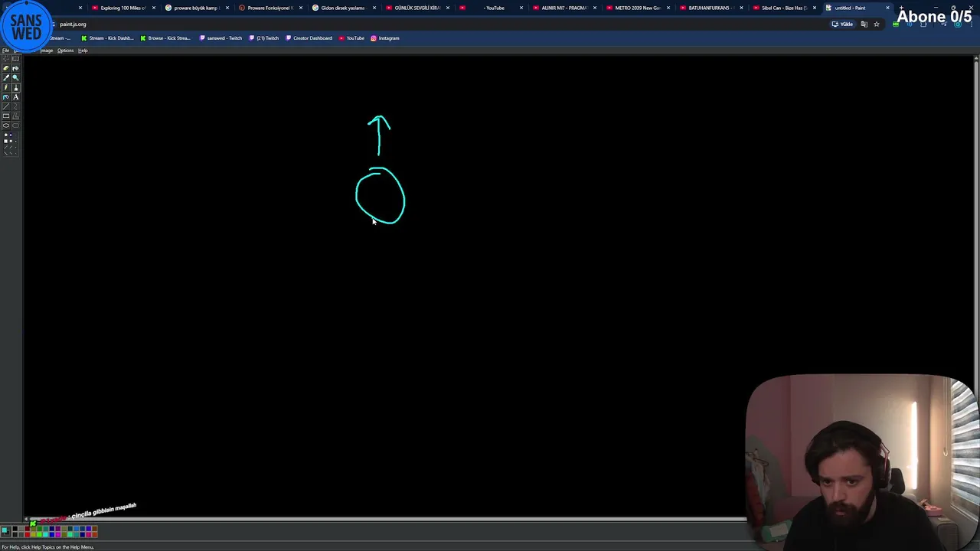Select the Rectangle shape tool

click(6, 116)
